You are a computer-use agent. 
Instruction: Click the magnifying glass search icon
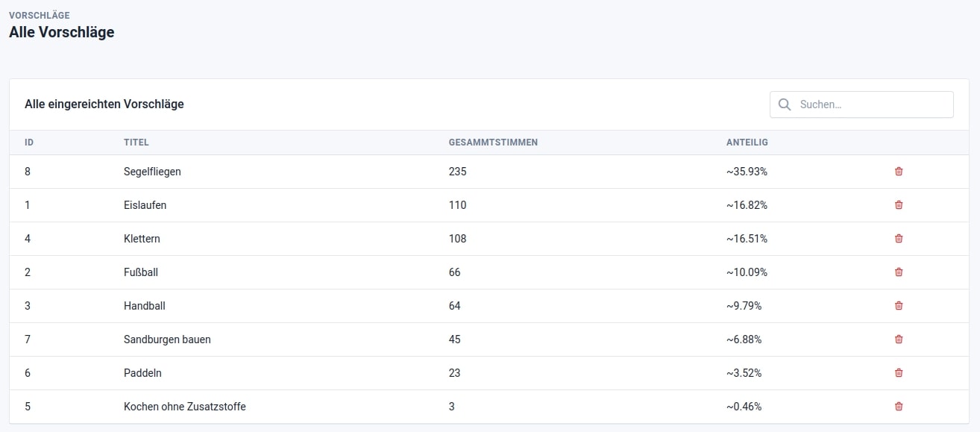pos(784,104)
